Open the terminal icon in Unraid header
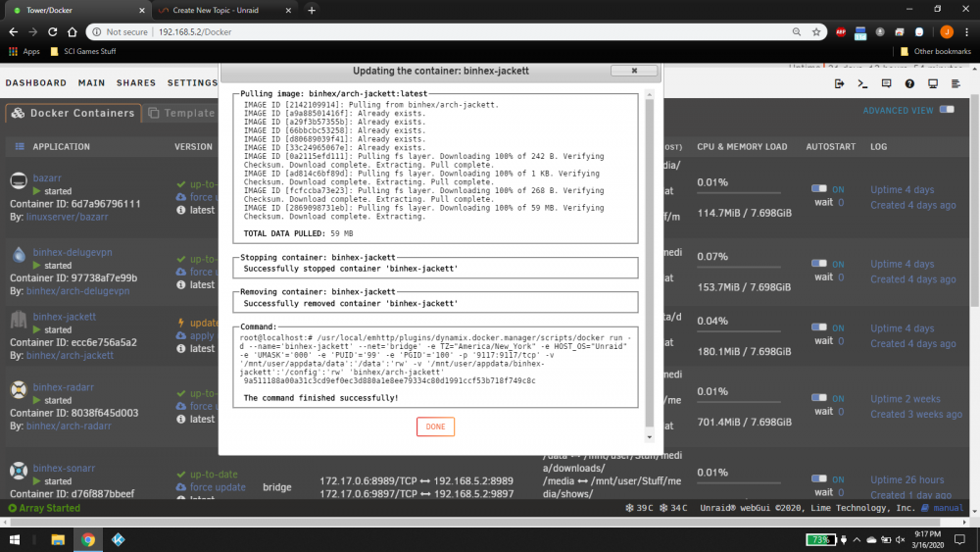This screenshot has width=980, height=552. click(862, 83)
